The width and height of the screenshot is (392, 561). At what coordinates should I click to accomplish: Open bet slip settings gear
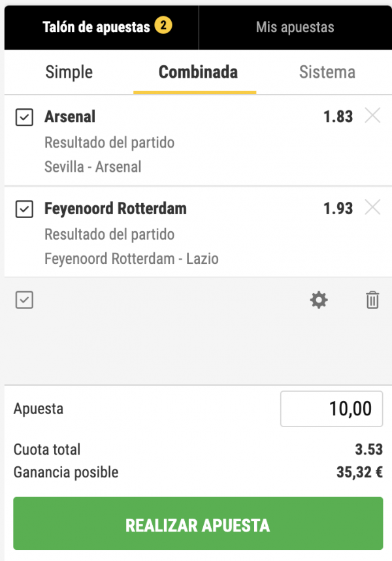pos(319,300)
